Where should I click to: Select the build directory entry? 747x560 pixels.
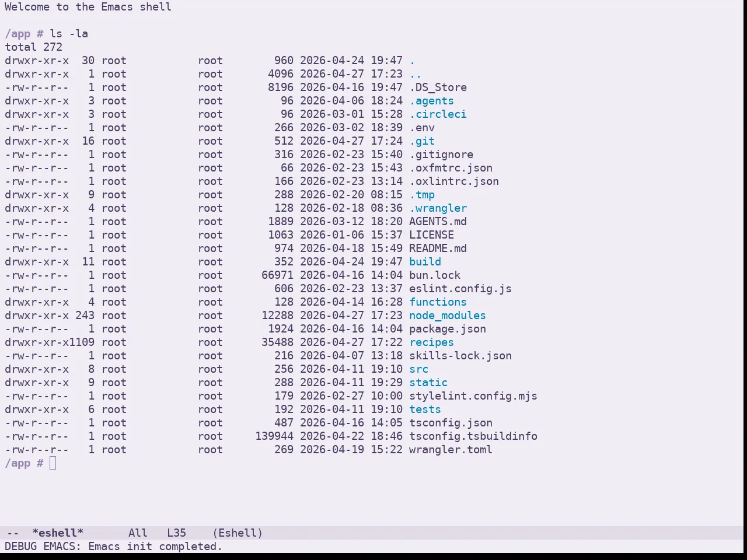425,262
